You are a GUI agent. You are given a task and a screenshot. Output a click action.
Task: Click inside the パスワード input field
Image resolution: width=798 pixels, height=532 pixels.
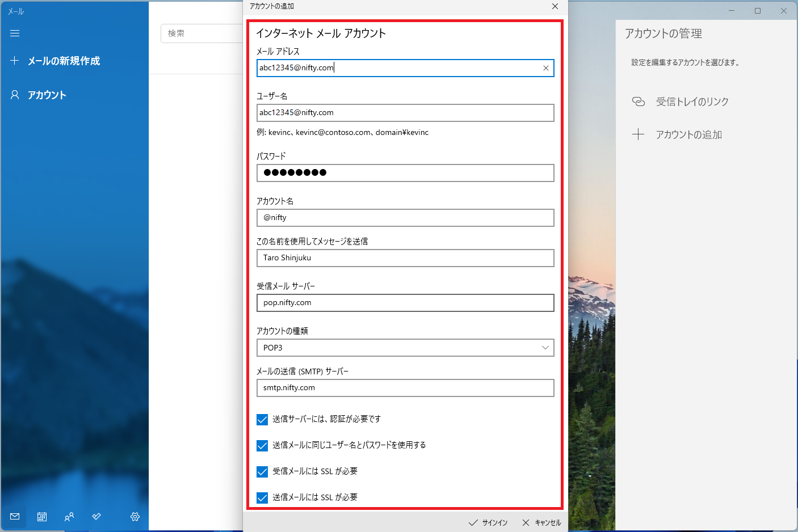[x=405, y=173]
